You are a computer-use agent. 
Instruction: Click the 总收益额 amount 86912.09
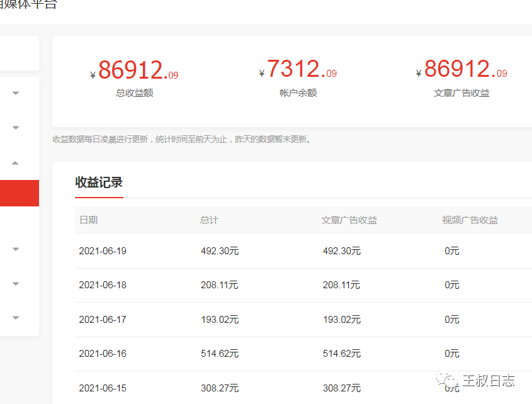[x=135, y=70]
